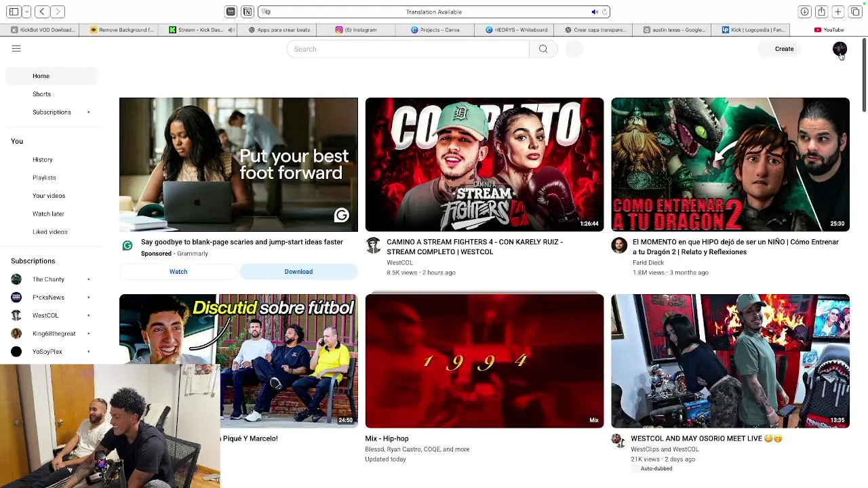
Task: Open WestCOL channel in subscriptions list
Action: (x=52, y=315)
